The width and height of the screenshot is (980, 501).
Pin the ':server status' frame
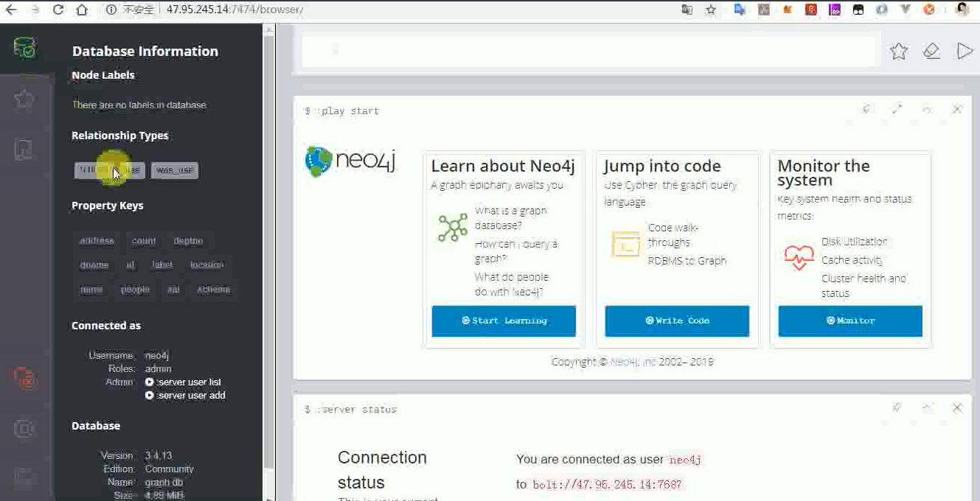(x=897, y=407)
